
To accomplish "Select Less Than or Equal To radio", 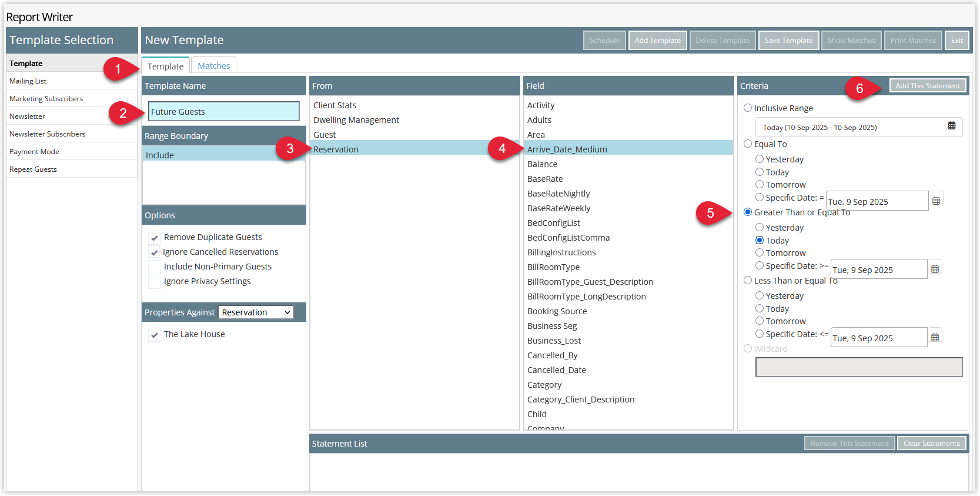I will [748, 280].
